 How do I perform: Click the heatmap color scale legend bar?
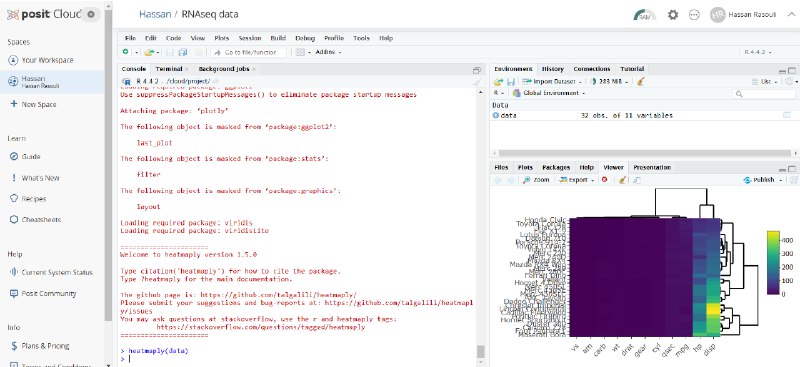(x=773, y=262)
